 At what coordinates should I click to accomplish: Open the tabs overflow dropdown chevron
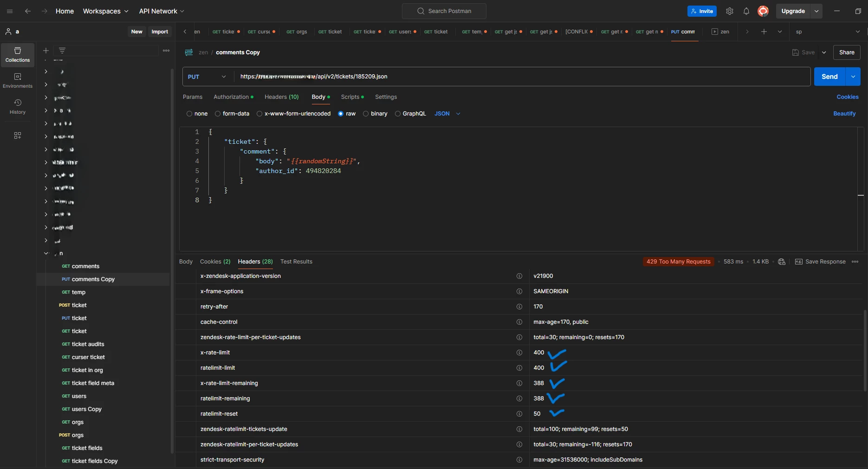tap(780, 32)
